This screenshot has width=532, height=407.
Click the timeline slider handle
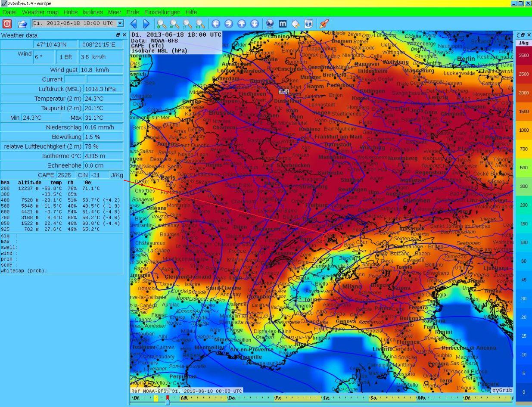coord(168,401)
